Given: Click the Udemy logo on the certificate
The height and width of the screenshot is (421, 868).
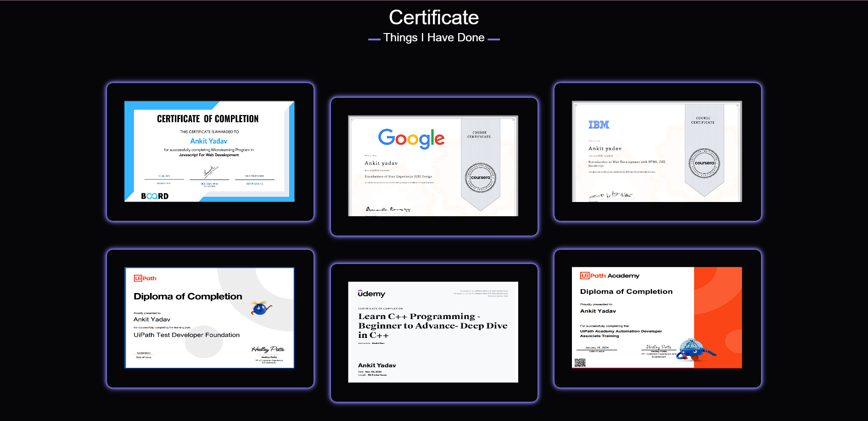Looking at the screenshot, I should [371, 293].
